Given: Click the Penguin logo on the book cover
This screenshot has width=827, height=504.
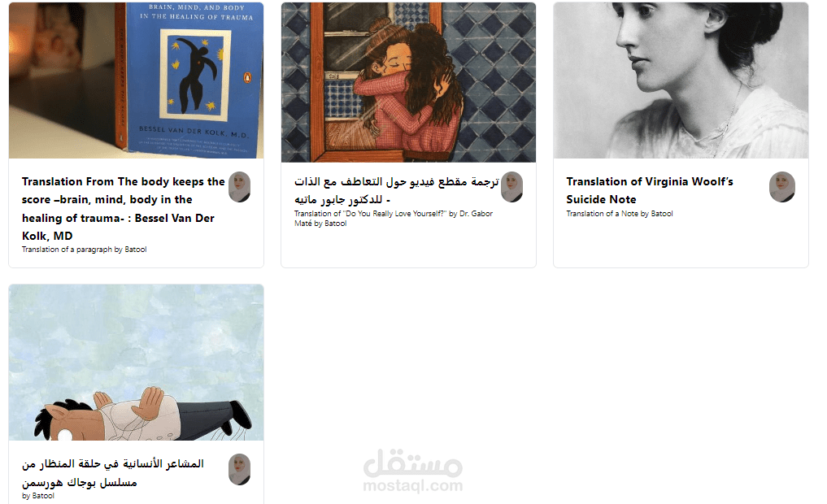Looking at the screenshot, I should 247,78.
